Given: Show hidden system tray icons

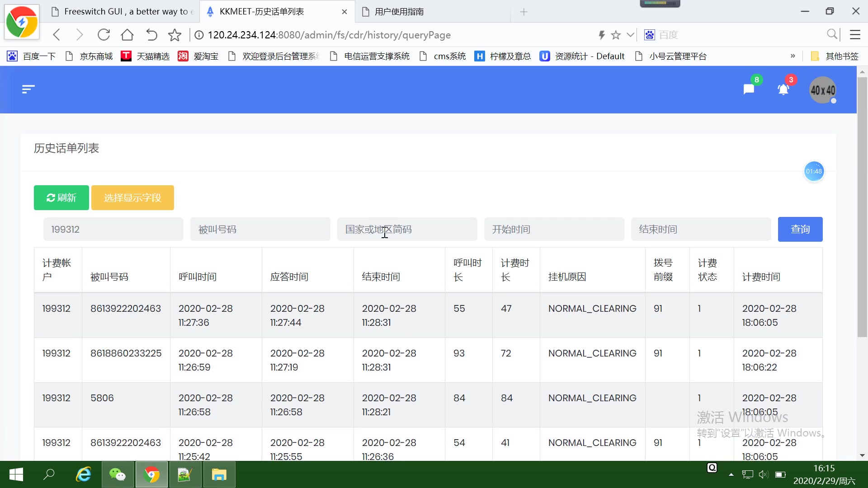Looking at the screenshot, I should pos(731,474).
